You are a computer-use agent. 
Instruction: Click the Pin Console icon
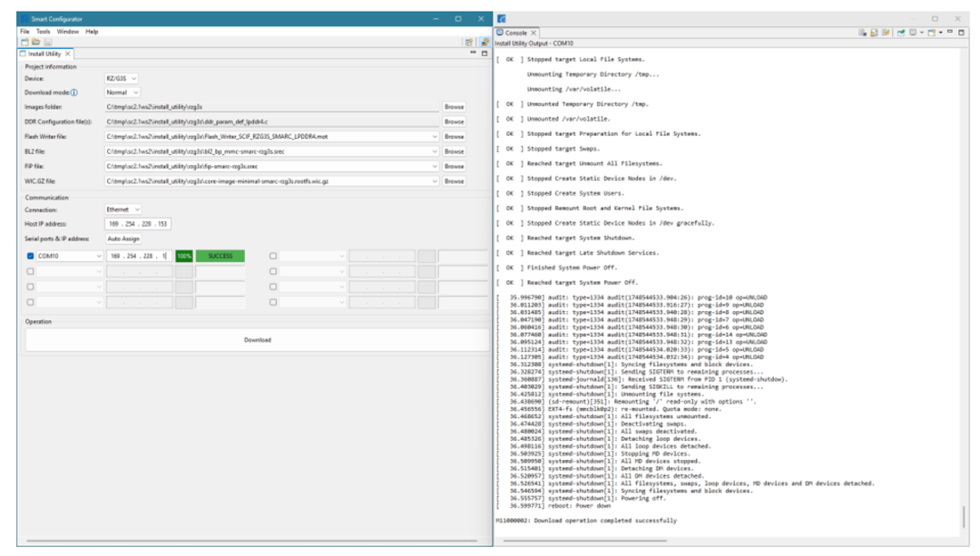901,33
